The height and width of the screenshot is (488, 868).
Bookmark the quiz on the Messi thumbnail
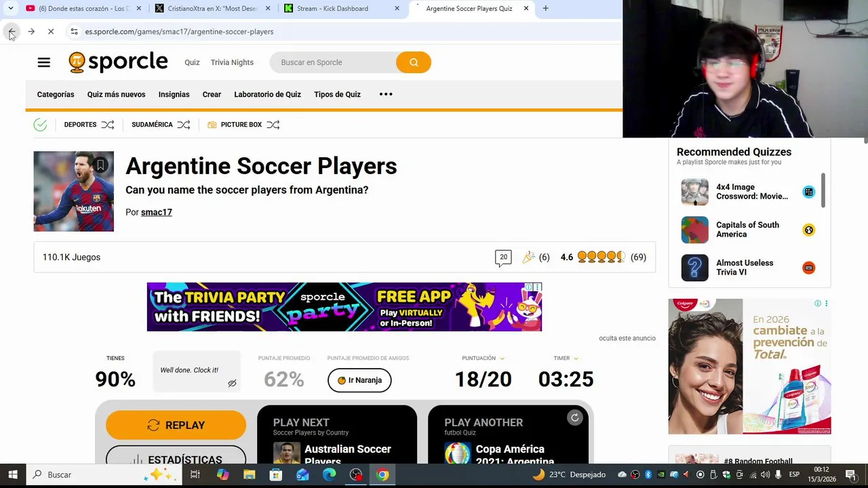100,165
